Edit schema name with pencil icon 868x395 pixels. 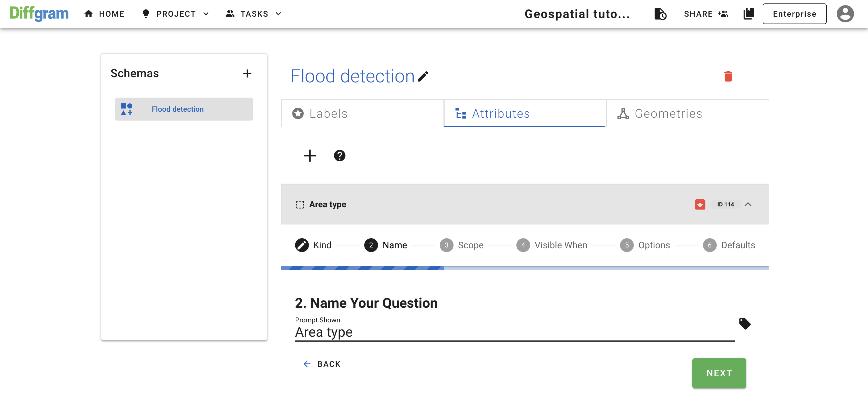[423, 76]
